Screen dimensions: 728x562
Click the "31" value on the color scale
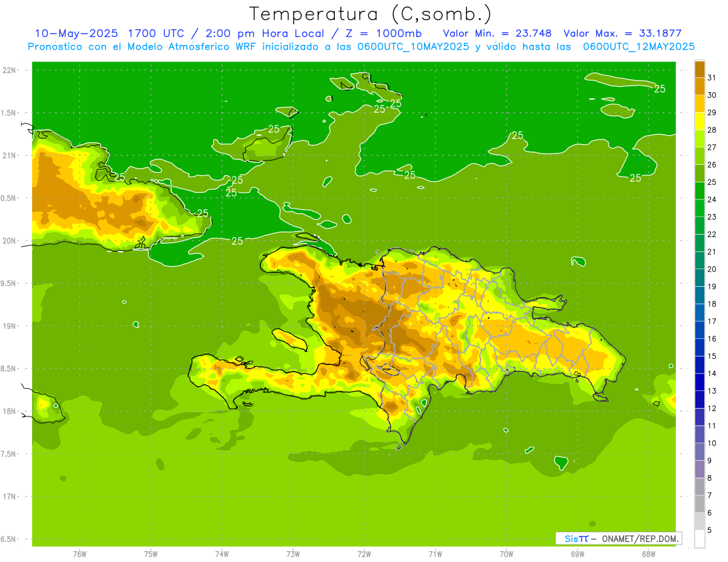click(712, 78)
